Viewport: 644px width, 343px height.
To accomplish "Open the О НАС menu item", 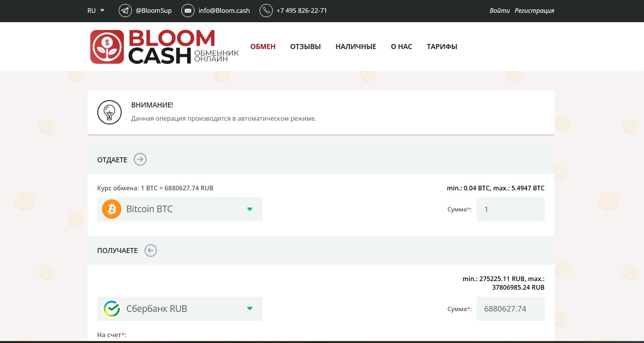I will pyautogui.click(x=402, y=47).
